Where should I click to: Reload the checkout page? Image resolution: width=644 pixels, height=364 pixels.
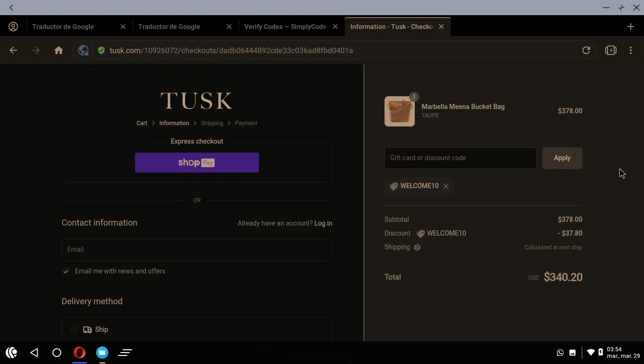(x=586, y=50)
